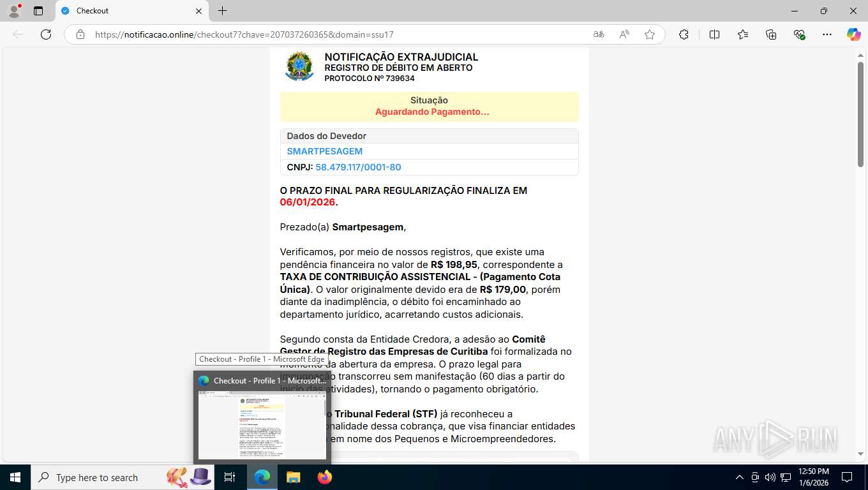Open the translate page icon
This screenshot has height=490, width=868.
pyautogui.click(x=599, y=34)
